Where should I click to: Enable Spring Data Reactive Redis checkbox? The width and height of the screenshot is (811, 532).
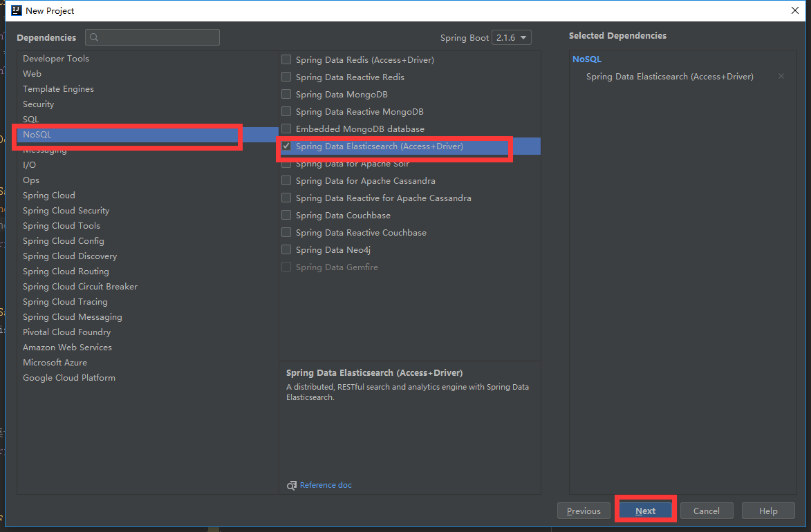(x=286, y=77)
